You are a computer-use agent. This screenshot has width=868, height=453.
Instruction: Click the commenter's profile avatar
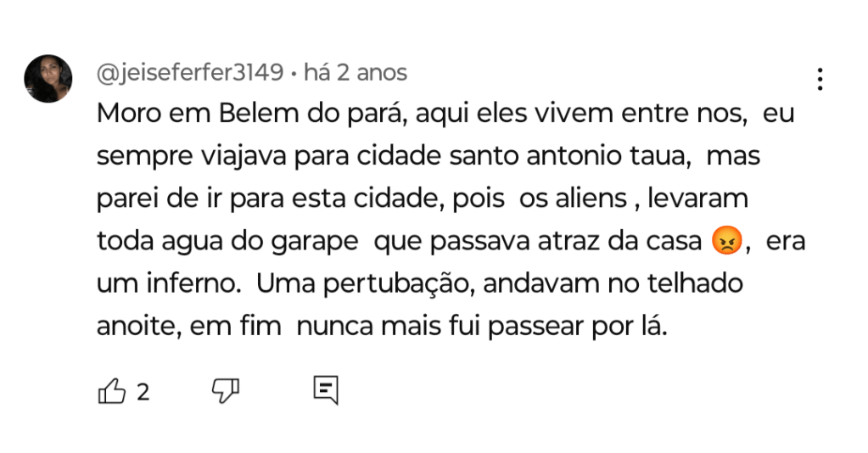(x=48, y=78)
